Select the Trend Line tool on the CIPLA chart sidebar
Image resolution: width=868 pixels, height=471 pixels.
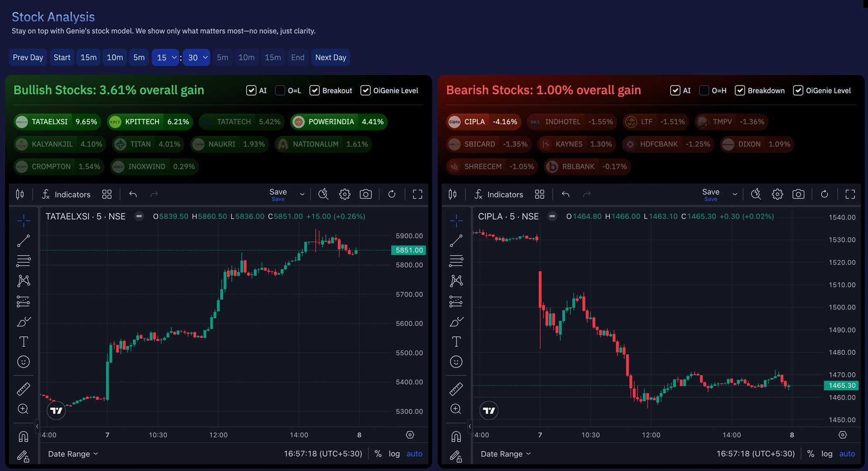456,241
